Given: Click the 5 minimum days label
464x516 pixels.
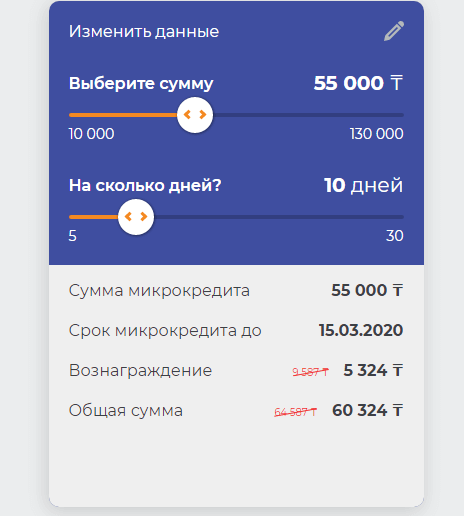Looking at the screenshot, I should (73, 236).
